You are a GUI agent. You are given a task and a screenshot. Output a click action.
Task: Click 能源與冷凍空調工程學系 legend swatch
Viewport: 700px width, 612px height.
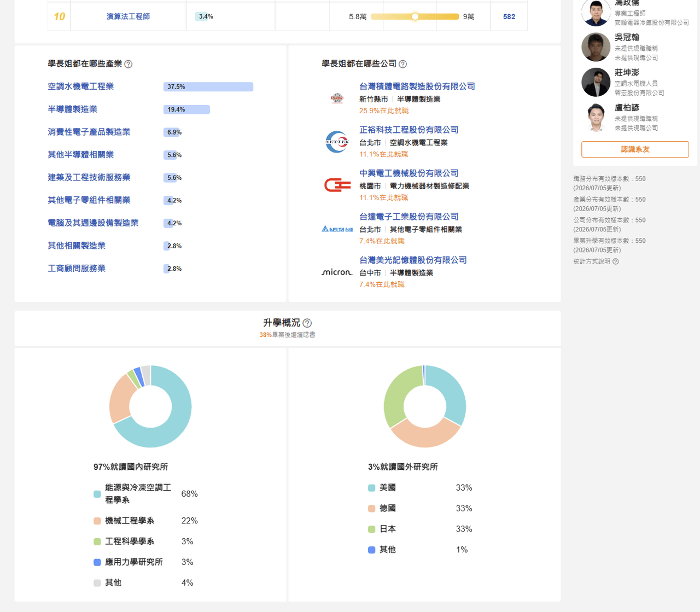[97, 494]
